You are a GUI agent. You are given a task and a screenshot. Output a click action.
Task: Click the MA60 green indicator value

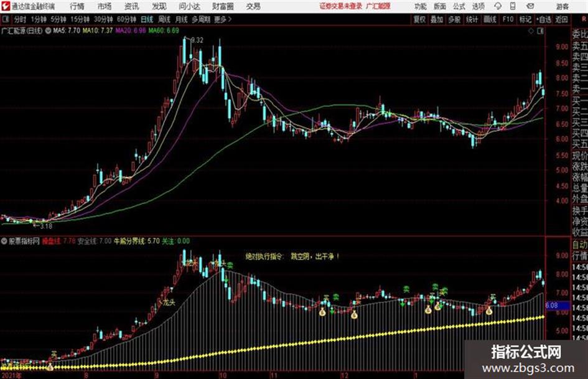164,30
